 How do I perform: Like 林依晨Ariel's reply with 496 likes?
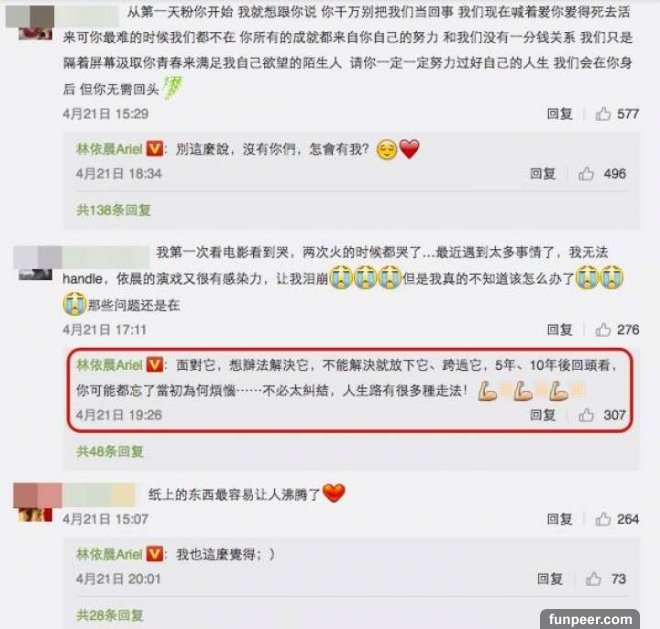[586, 173]
